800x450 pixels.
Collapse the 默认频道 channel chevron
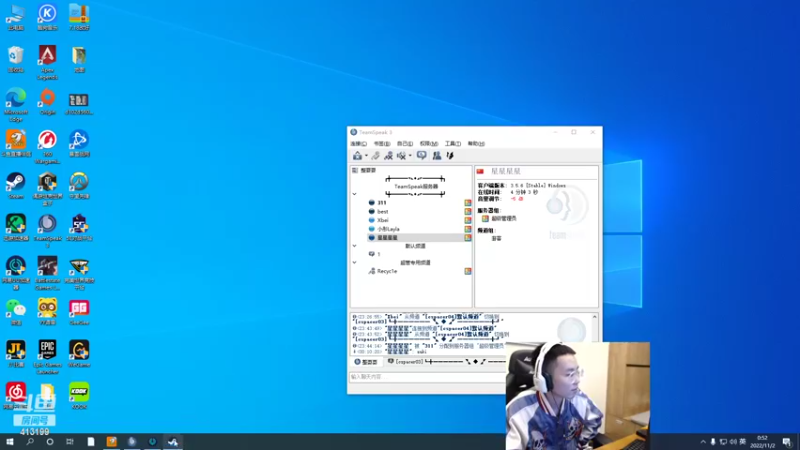[355, 246]
